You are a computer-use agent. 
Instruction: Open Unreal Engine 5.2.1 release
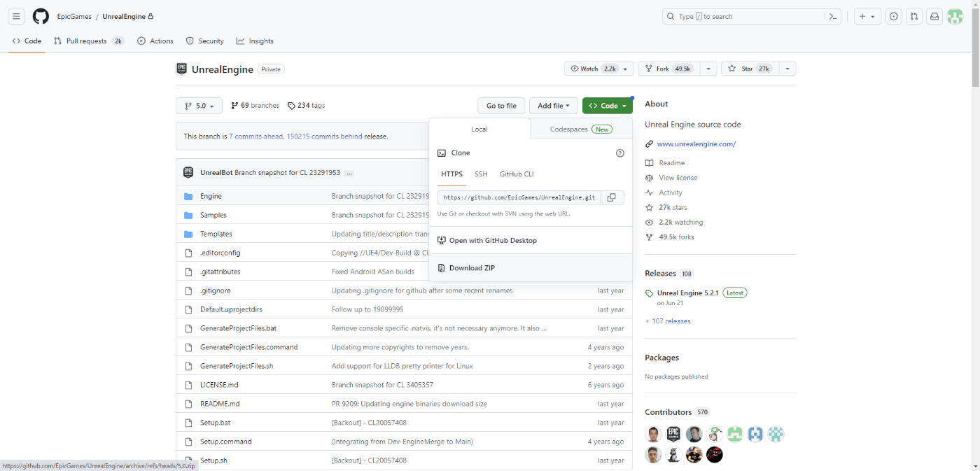click(688, 293)
